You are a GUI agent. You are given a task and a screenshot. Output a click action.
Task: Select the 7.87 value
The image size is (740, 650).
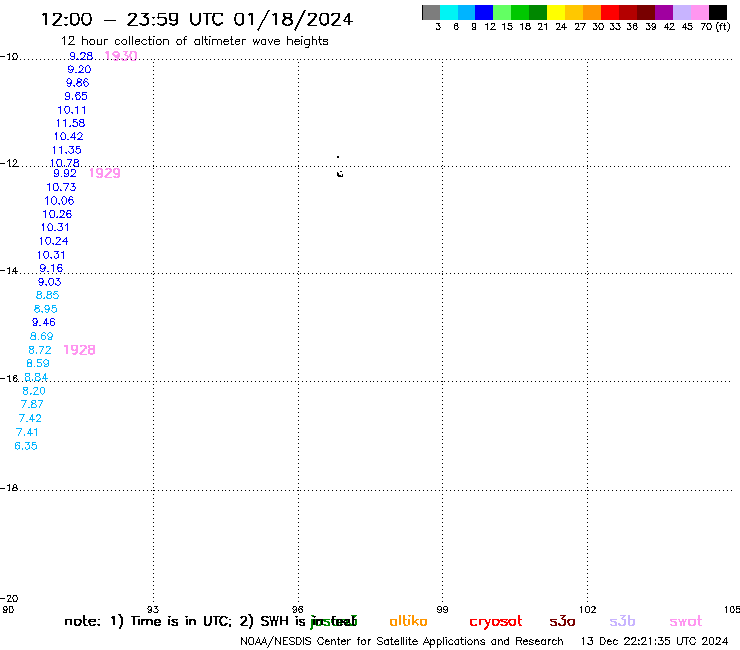tap(32, 405)
